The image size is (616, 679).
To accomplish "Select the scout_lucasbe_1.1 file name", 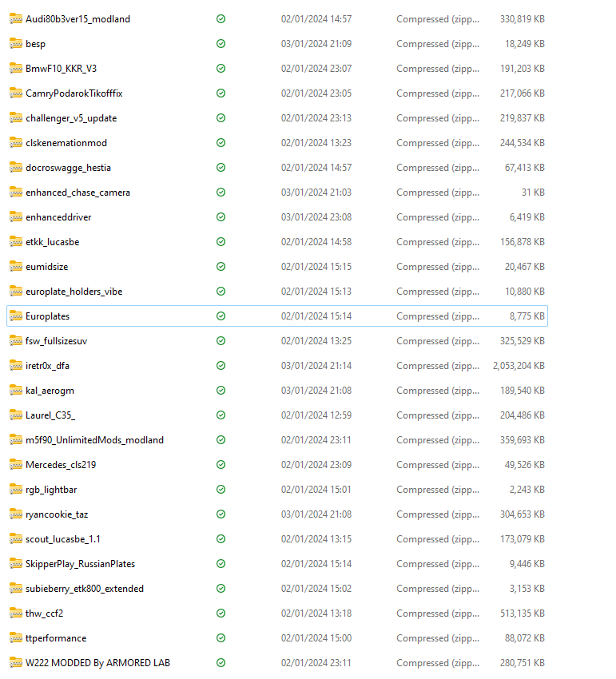I will coord(63,539).
